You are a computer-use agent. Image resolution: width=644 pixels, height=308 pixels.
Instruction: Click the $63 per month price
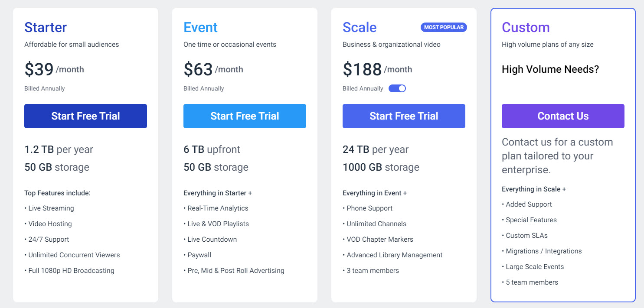[x=213, y=69]
